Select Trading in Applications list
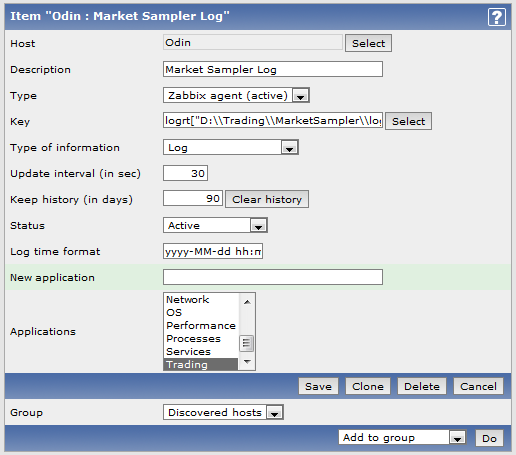 [201, 364]
